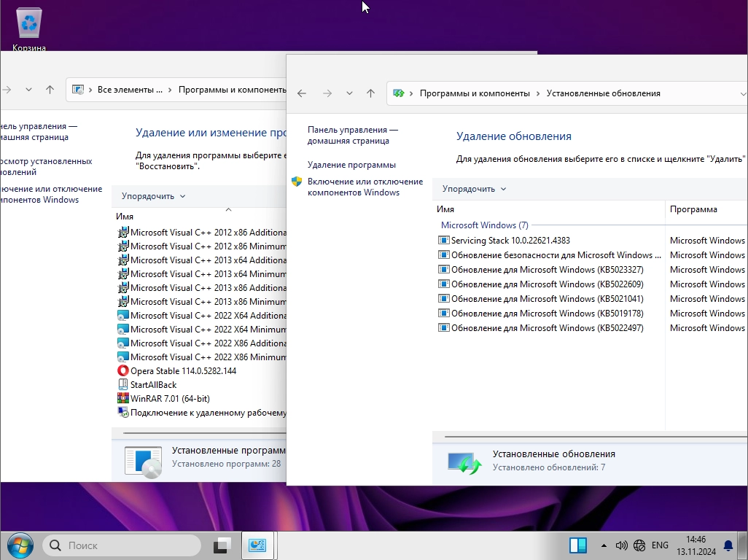This screenshot has height=560, width=748.
Task: Open the 'Упорядочить' dropdown in Programs window
Action: point(153,196)
